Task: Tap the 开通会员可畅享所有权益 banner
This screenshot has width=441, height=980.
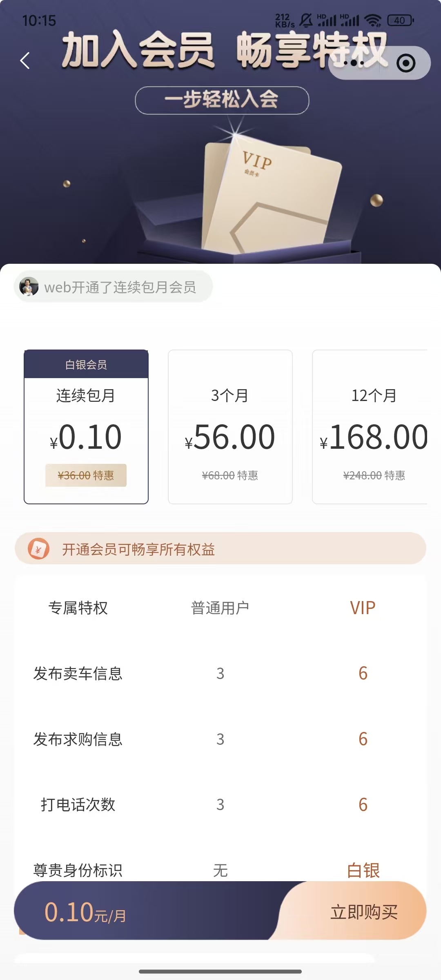Action: (x=220, y=549)
